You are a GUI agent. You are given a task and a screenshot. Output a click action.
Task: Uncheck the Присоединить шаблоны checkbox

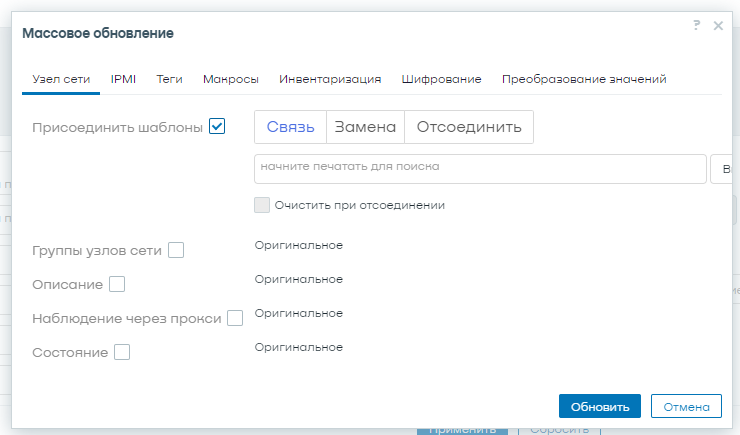coord(217,126)
